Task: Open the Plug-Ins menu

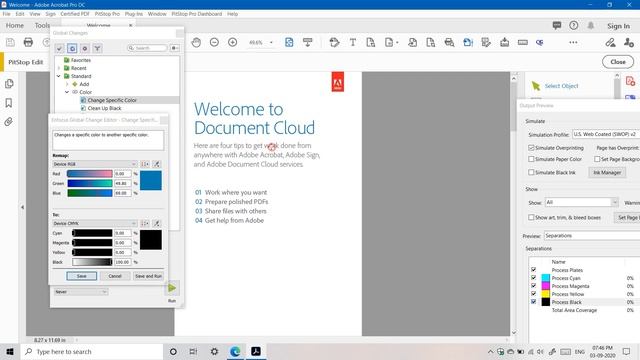Action: [134, 14]
